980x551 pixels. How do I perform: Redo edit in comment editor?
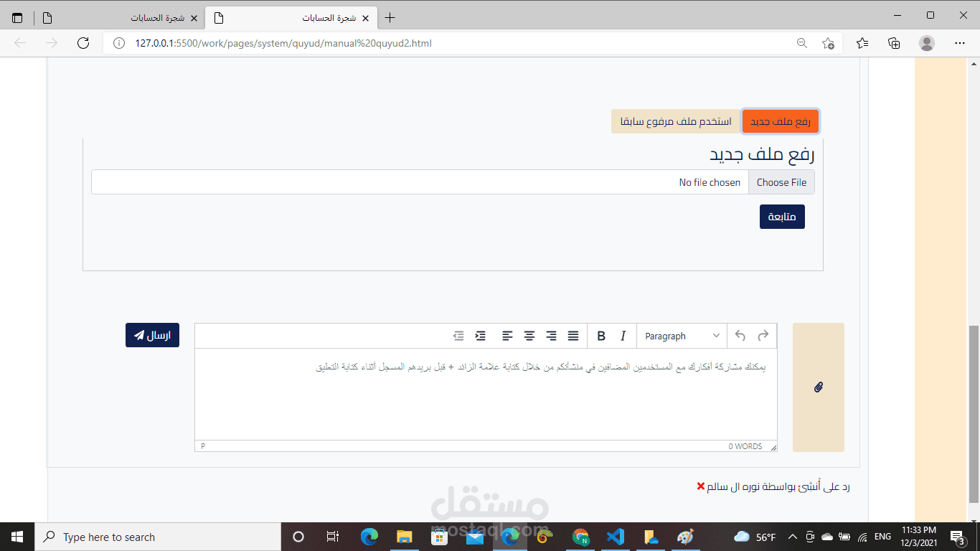[763, 336]
